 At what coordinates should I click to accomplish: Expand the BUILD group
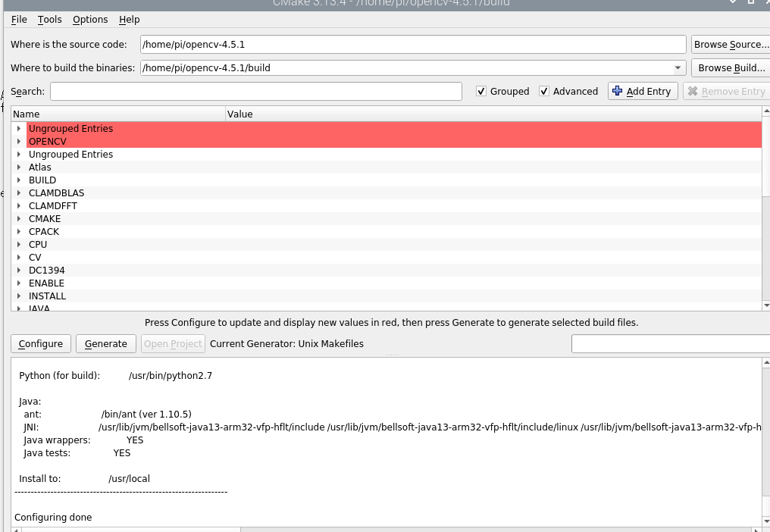click(19, 180)
